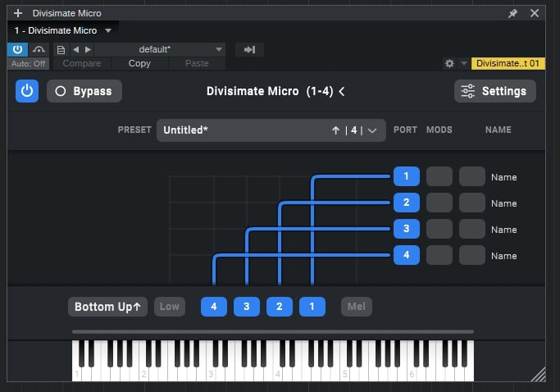Image resolution: width=560 pixels, height=392 pixels.
Task: Click the Name field of port 1
Action: pos(504,177)
